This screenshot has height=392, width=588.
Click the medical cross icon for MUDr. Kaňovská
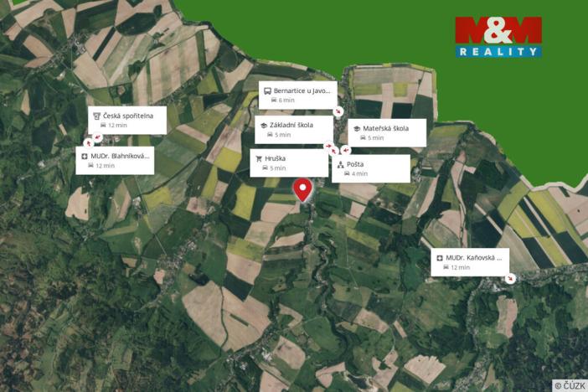440,258
